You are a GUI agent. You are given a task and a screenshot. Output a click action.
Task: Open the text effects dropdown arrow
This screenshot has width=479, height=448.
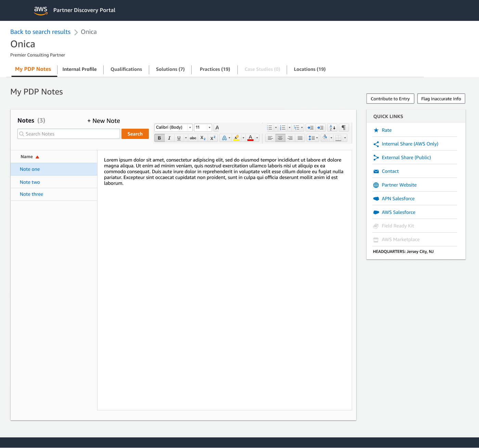229,138
